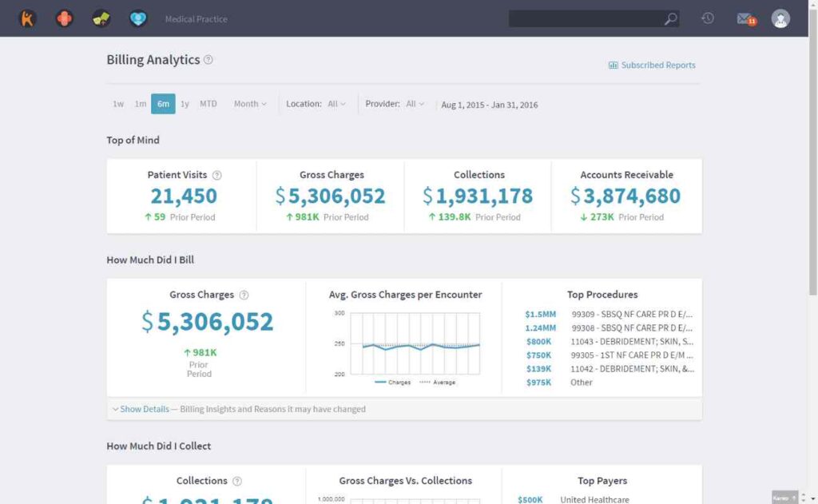Select the MTD time range tab
This screenshot has height=504, width=818.
[208, 104]
